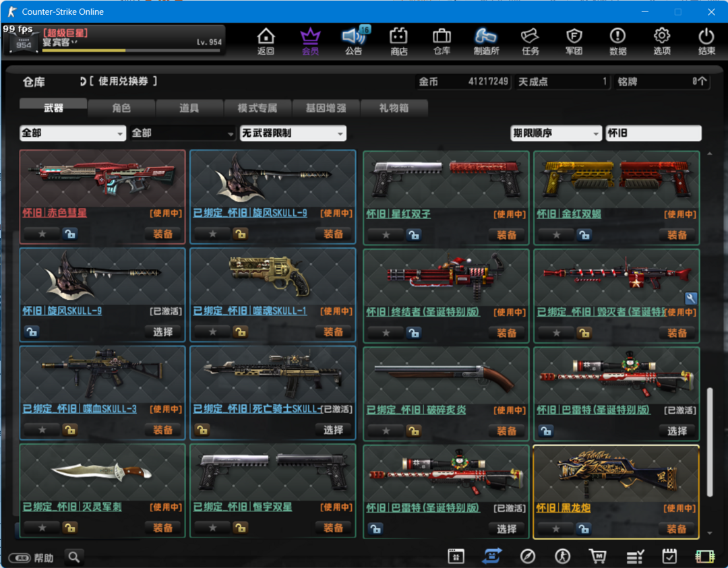Toggle favorite star for 怀旧|黑龙炮

pos(555,528)
